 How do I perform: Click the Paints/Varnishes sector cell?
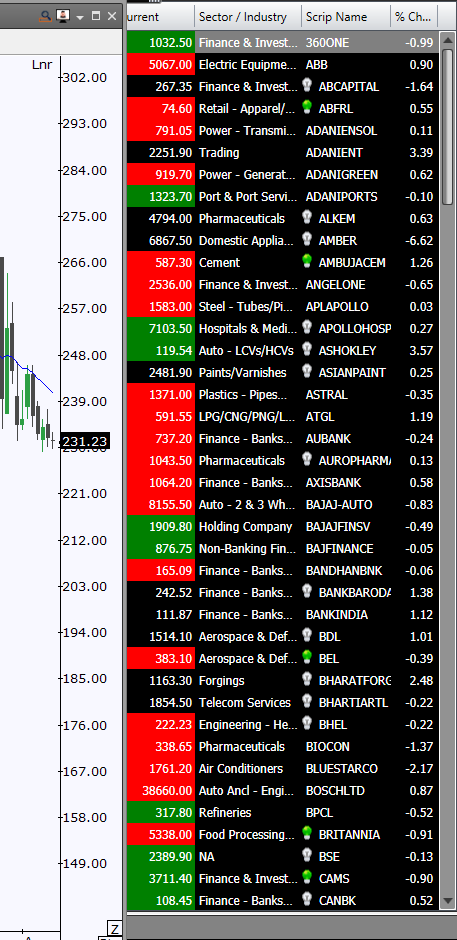coord(248,372)
